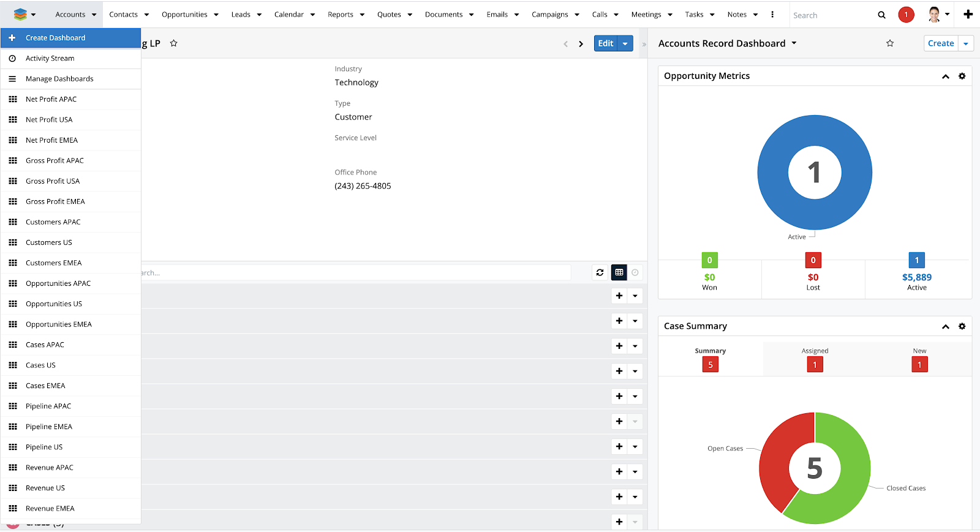Click the Edit button
Viewport: 980px width, 532px height.
click(x=605, y=43)
